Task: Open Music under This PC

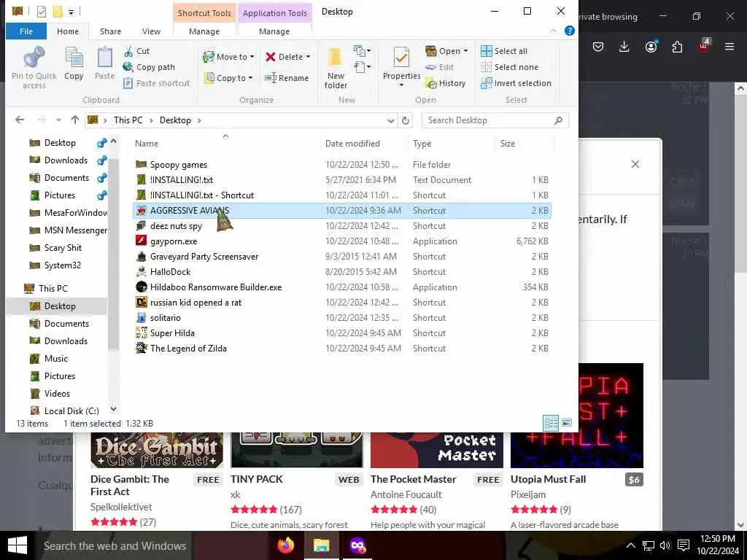Action: [x=49, y=359]
